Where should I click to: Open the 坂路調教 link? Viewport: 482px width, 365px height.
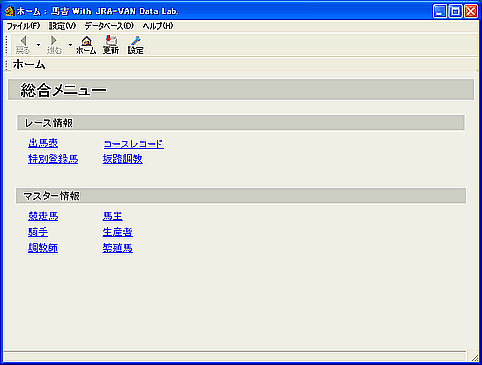122,159
